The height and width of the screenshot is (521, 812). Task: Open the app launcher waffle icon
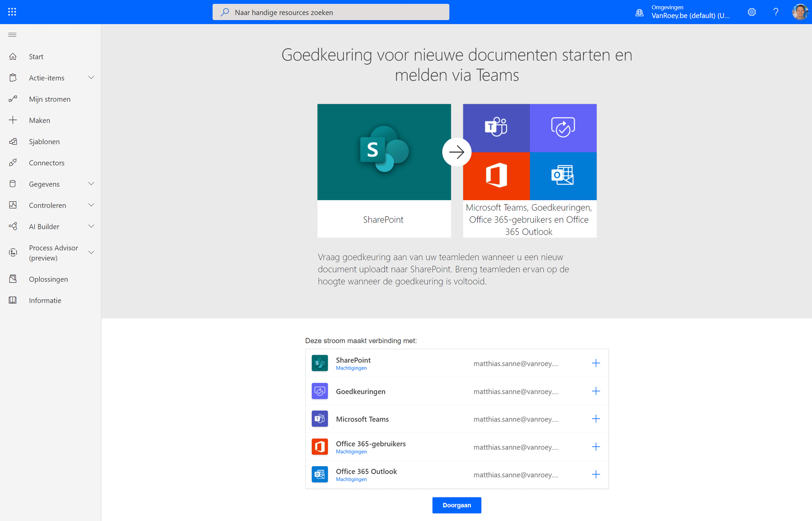pyautogui.click(x=12, y=12)
